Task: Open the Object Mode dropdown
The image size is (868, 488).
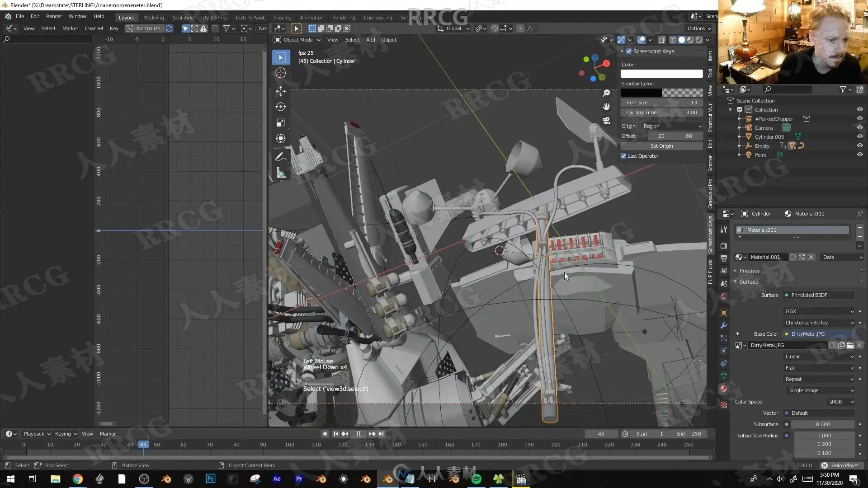Action: [x=298, y=40]
